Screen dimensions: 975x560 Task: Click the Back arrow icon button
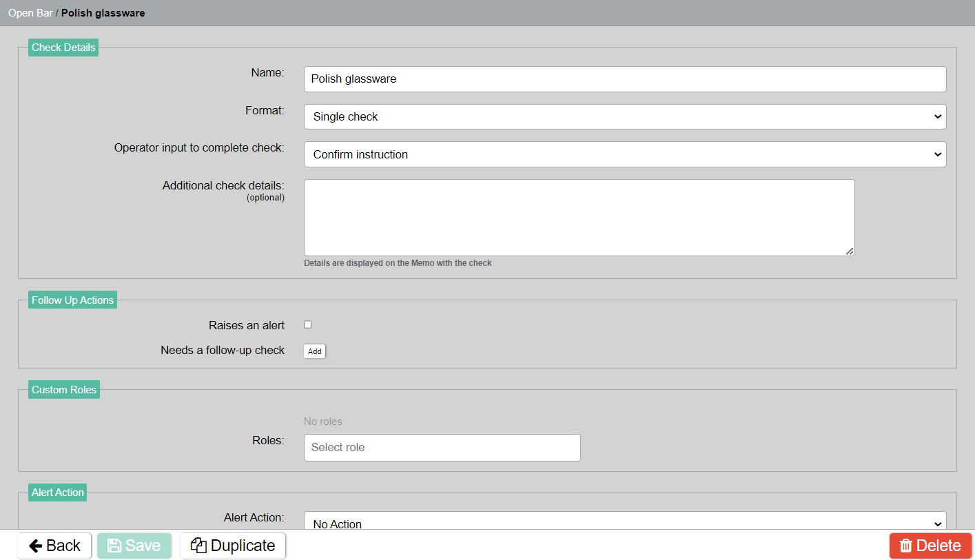tap(36, 546)
